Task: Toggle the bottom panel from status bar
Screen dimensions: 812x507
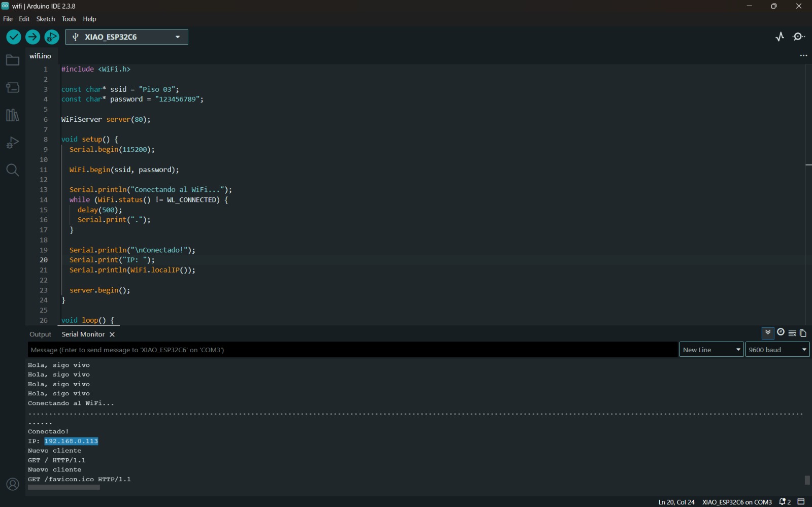Action: tap(801, 502)
